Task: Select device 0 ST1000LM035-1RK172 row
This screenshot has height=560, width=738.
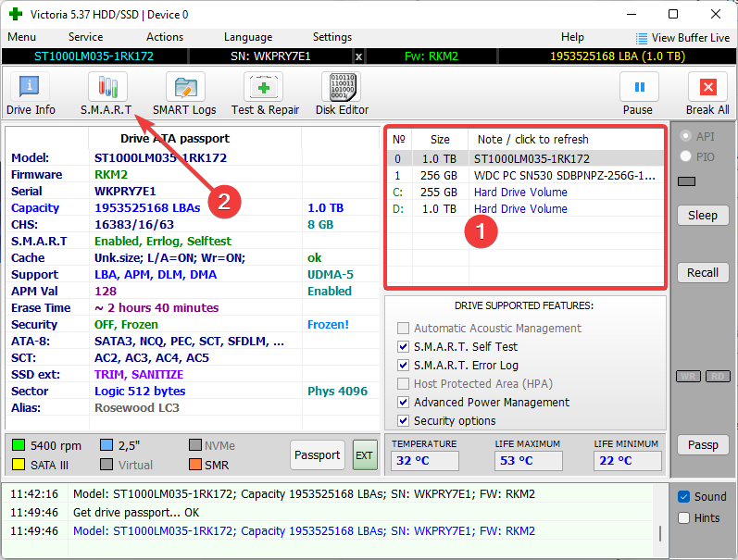Action: pos(526,158)
